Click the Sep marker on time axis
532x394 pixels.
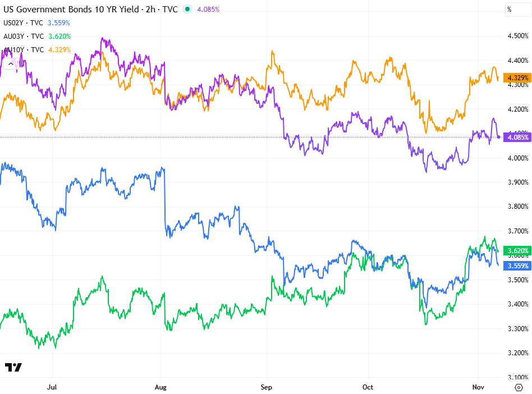(266, 387)
